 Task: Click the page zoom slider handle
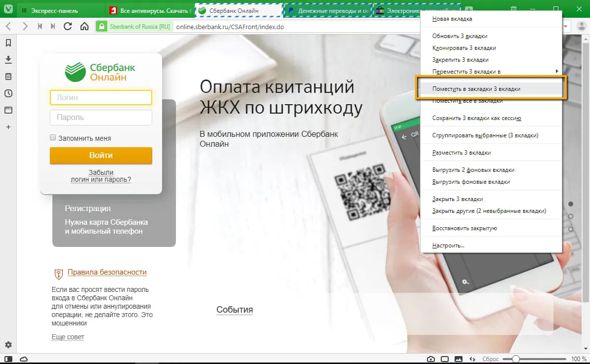coord(516,359)
